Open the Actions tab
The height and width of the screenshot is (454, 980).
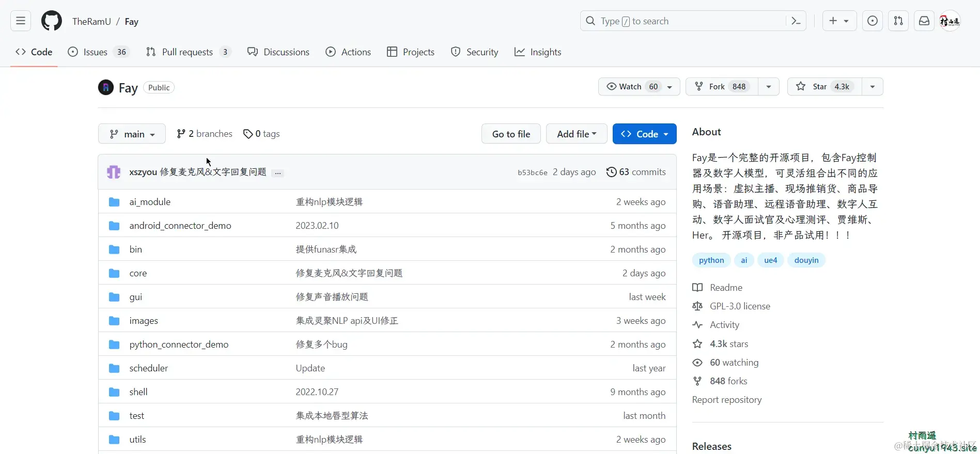[348, 52]
